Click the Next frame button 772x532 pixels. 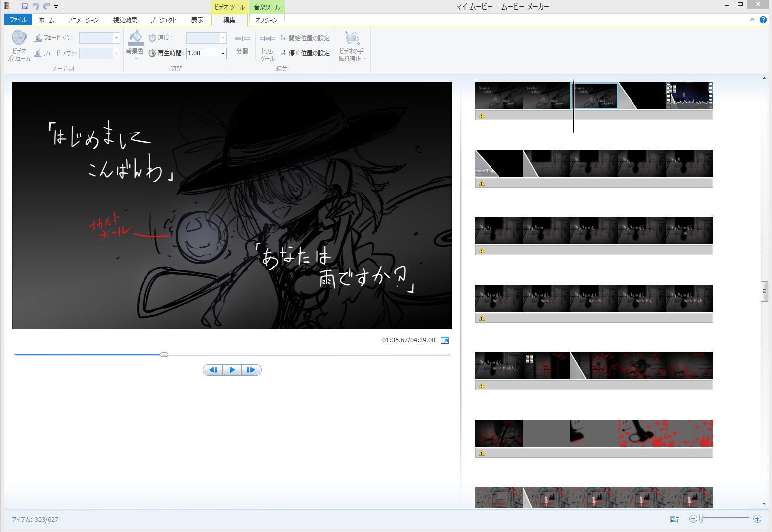tap(251, 370)
